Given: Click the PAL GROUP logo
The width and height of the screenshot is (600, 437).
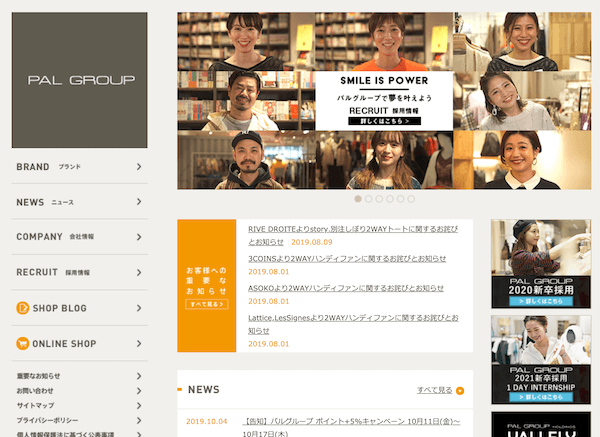Looking at the screenshot, I should [x=80, y=80].
